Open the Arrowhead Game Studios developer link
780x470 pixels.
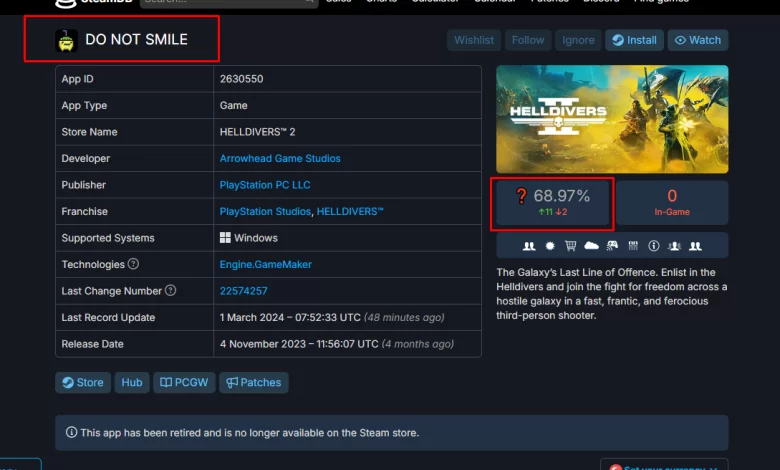[x=280, y=158]
